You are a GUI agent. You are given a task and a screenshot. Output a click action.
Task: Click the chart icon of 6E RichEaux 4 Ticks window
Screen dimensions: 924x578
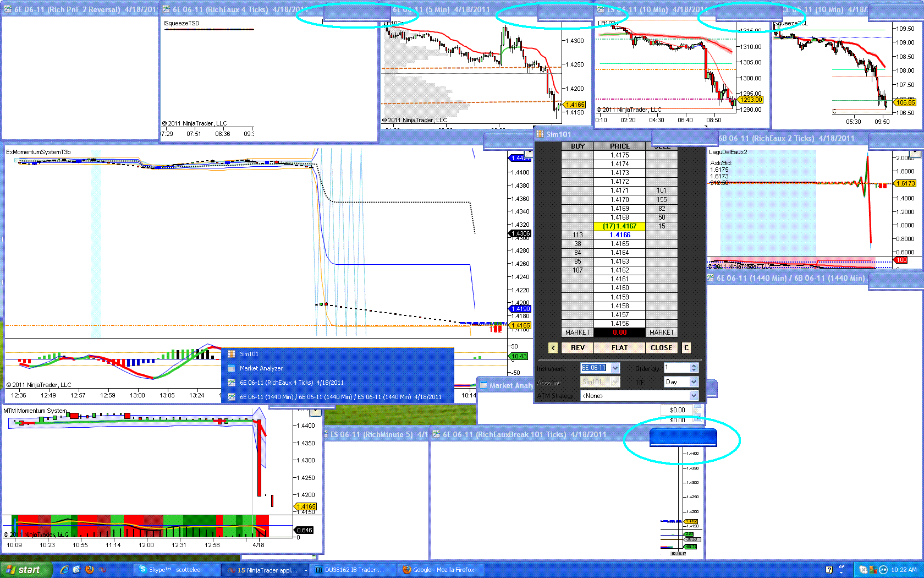click(x=166, y=9)
